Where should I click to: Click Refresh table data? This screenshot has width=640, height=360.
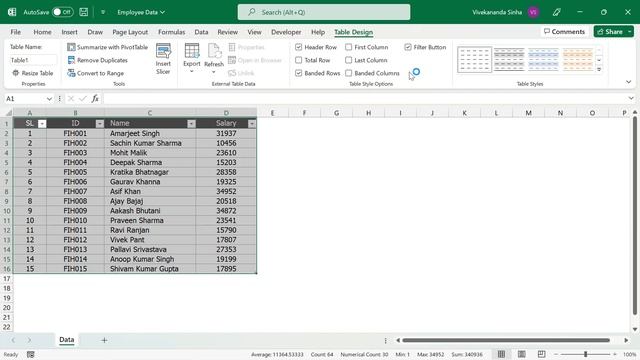click(214, 59)
